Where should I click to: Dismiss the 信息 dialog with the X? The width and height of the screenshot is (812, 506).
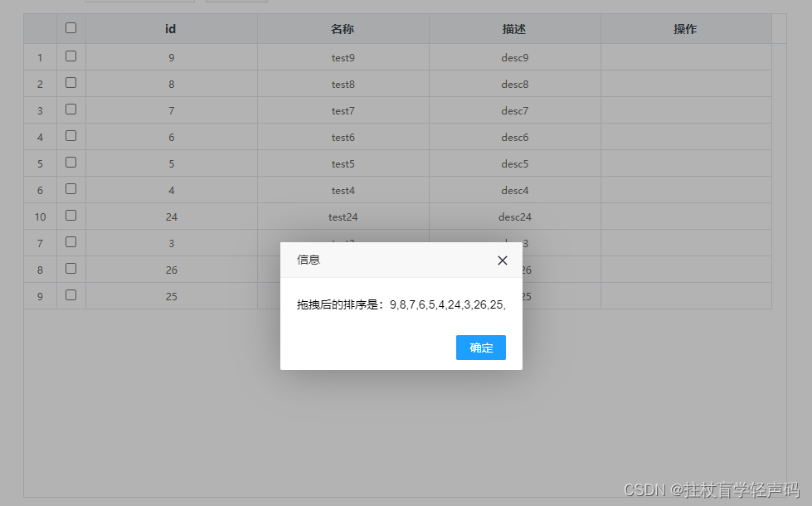point(502,260)
